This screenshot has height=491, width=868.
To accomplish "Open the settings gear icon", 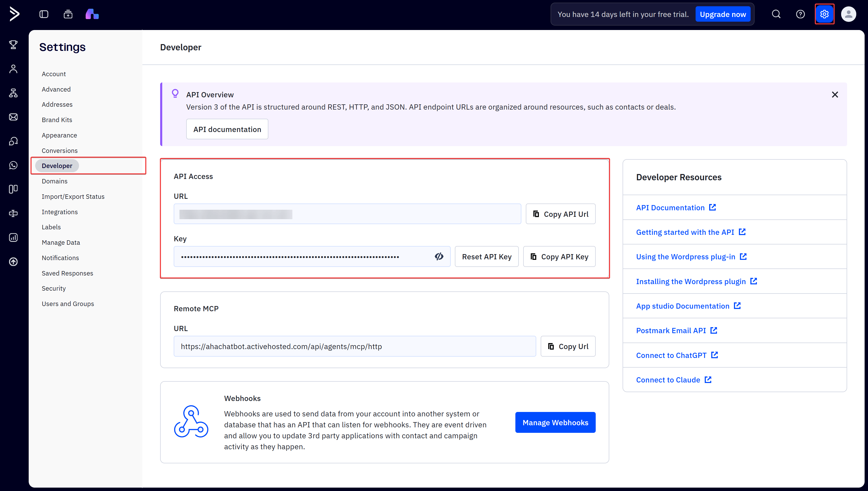I will (824, 14).
